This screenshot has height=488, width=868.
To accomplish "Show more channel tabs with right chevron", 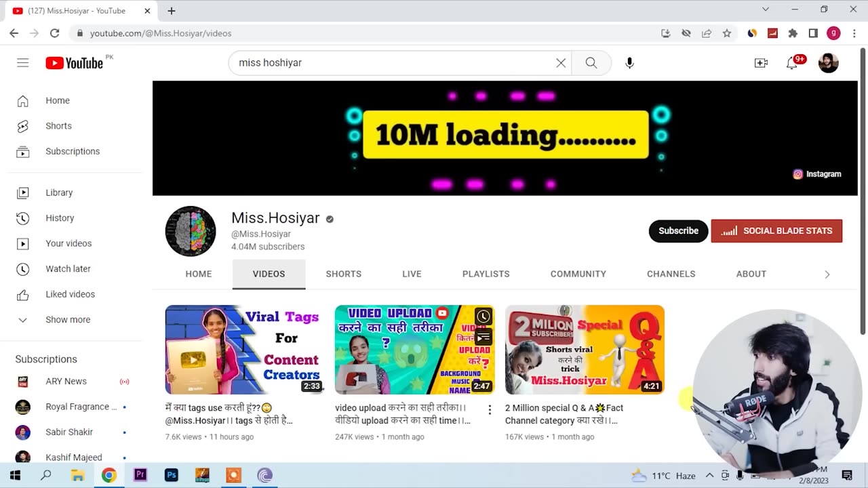I will (x=827, y=274).
